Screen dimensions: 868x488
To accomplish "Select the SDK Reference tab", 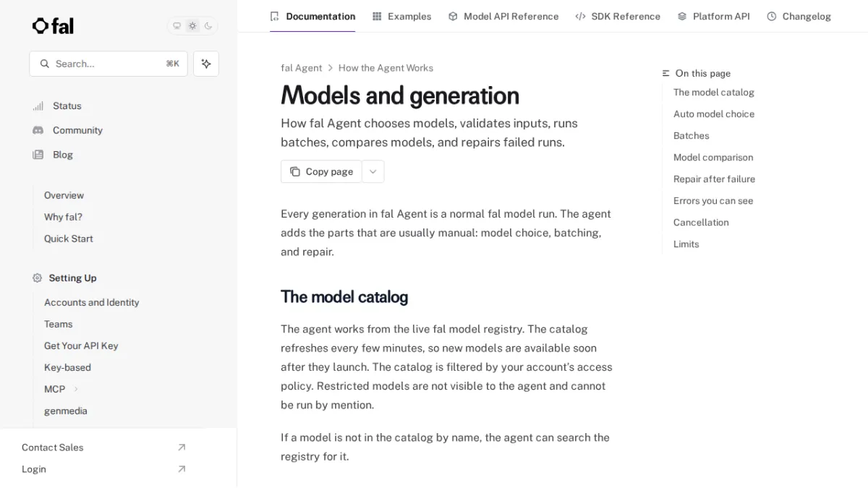I will (618, 16).
